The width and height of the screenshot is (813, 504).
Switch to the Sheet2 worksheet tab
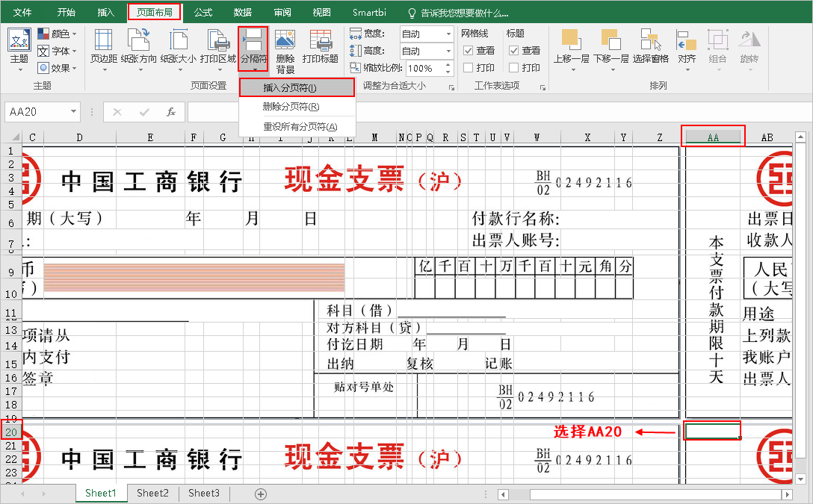coord(153,493)
